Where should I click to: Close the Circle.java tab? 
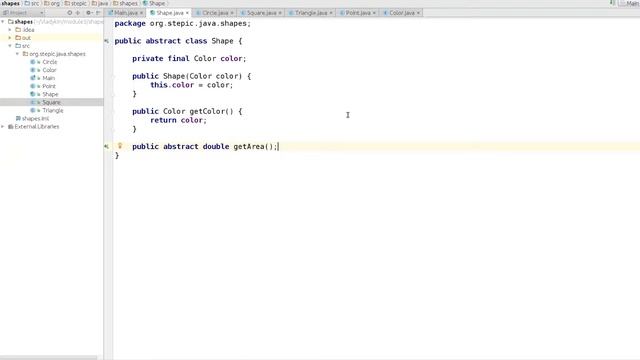pyautogui.click(x=232, y=13)
